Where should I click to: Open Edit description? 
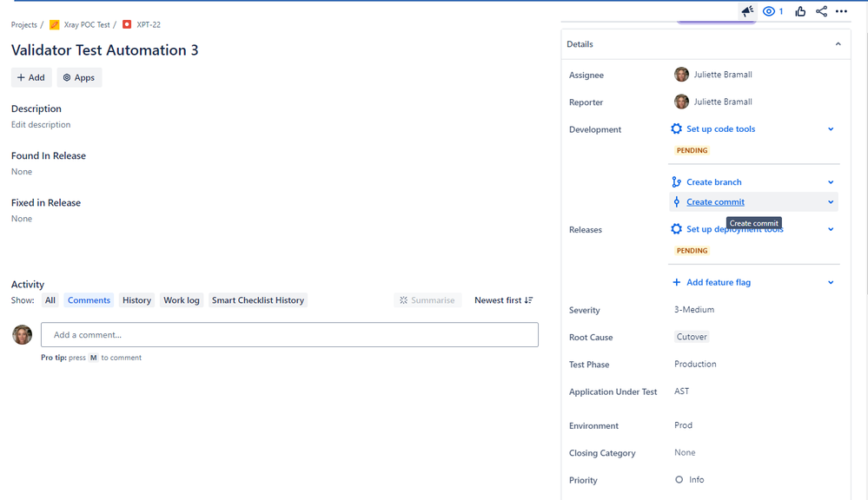tap(40, 124)
